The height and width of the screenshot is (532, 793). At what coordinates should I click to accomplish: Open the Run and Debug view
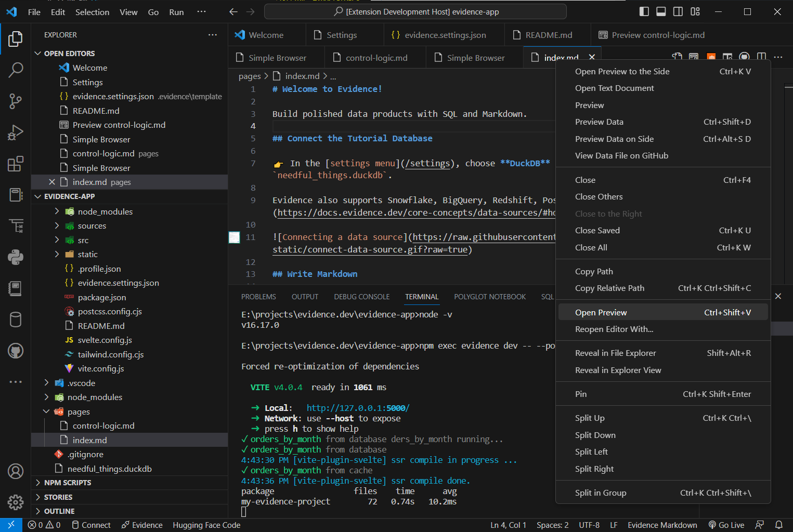pyautogui.click(x=16, y=132)
